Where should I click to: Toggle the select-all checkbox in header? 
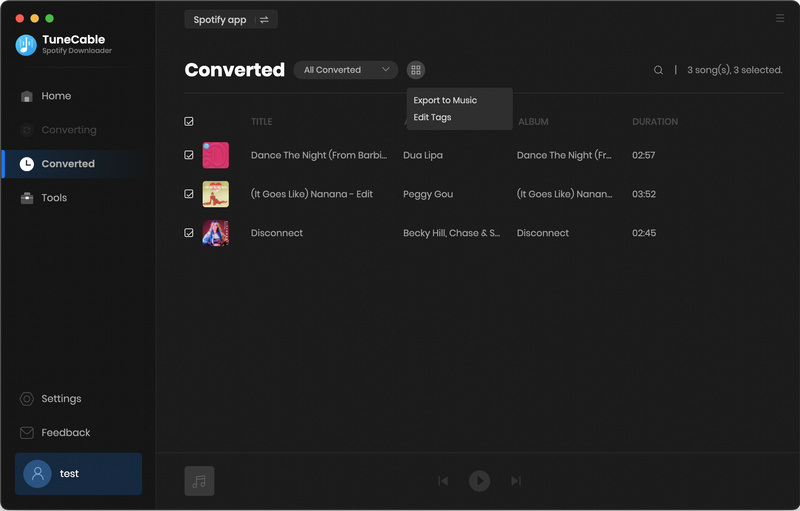189,122
